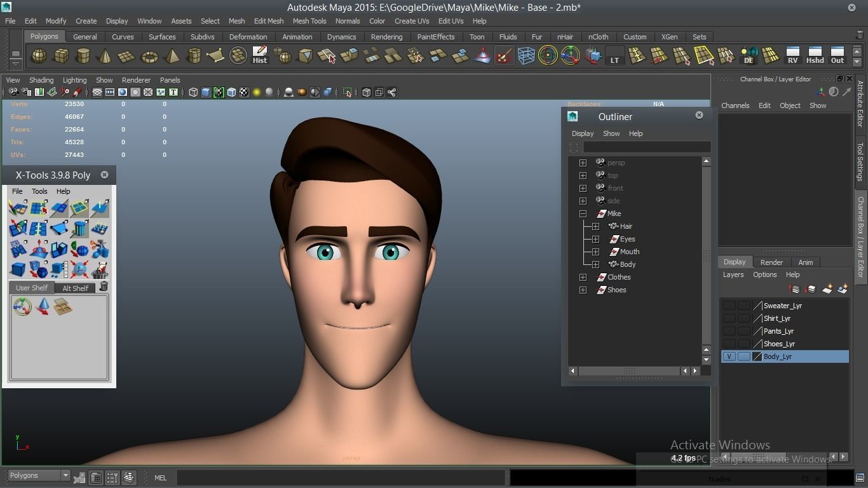Open the Outliner Display menu
This screenshot has height=488, width=868.
(583, 133)
